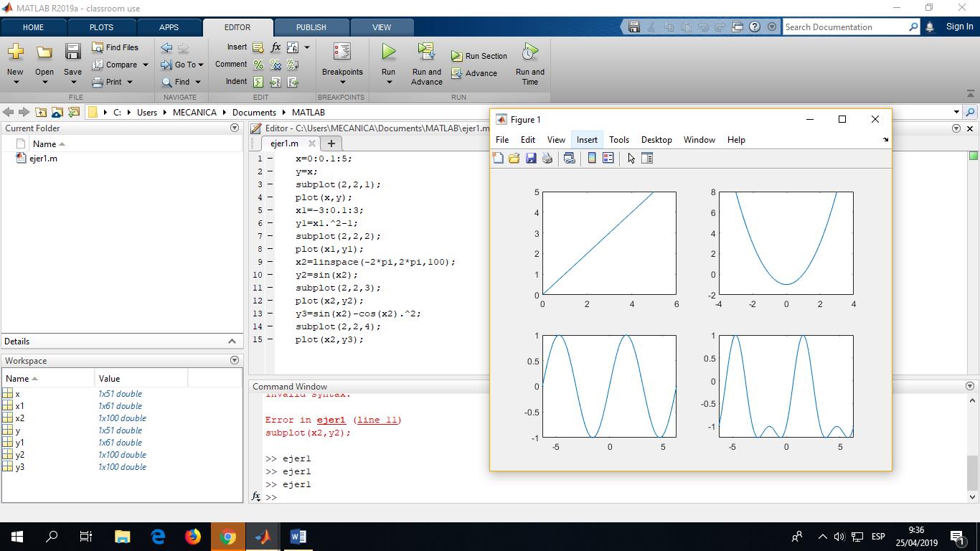Image resolution: width=980 pixels, height=551 pixels.
Task: Click the Run and Advance icon
Action: [x=426, y=52]
